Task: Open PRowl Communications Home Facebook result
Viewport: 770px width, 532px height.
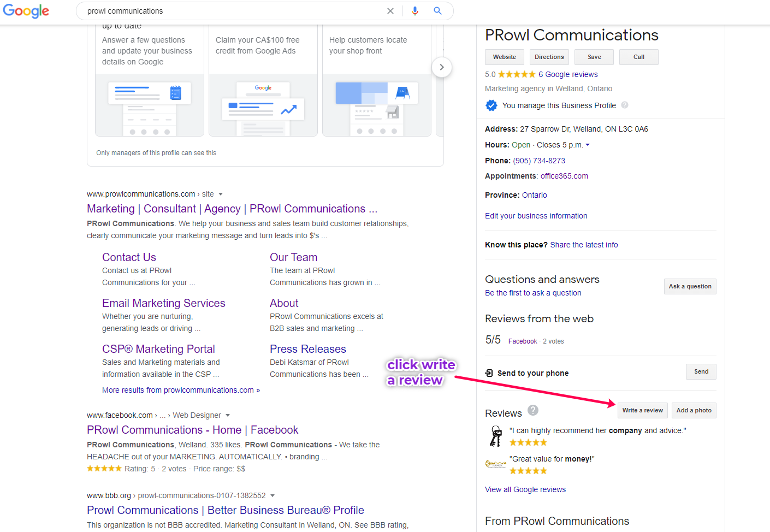Action: [x=193, y=430]
